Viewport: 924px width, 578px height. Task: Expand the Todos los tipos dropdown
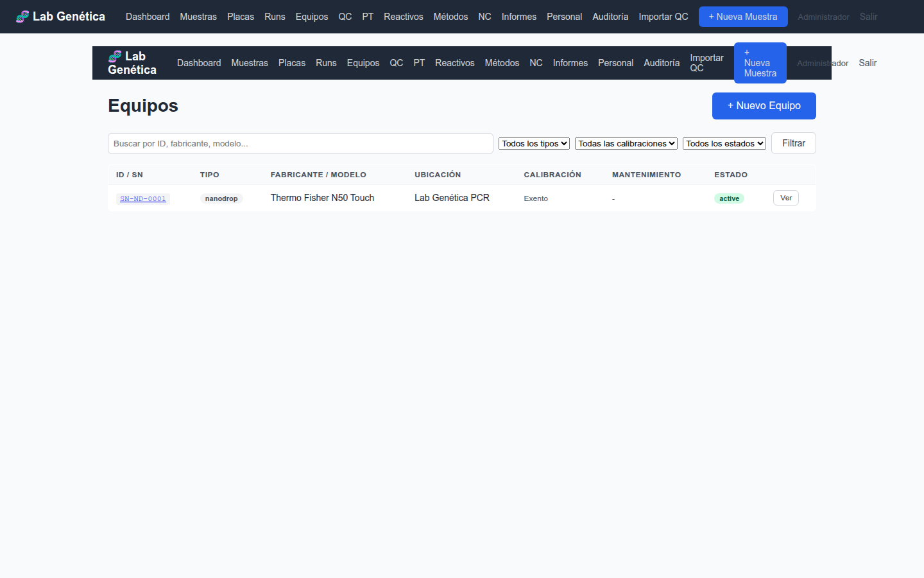534,143
